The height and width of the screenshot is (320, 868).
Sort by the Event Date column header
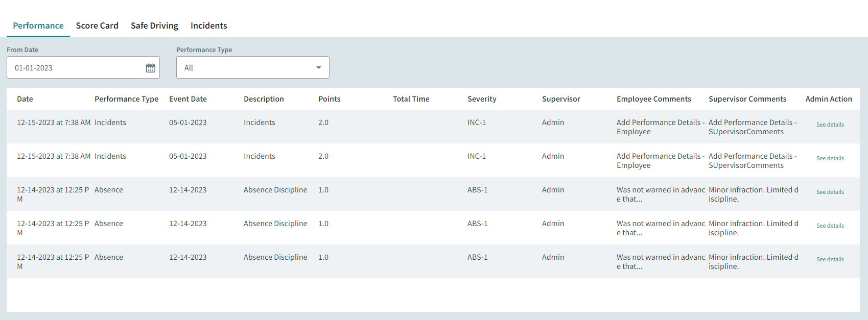tap(188, 99)
